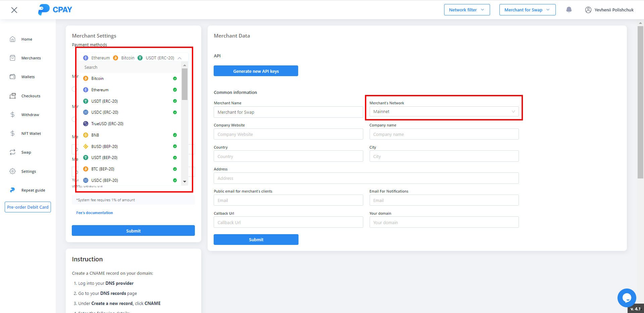644x313 pixels.
Task: Go to Merchants in the sidebar
Action: coord(31,58)
